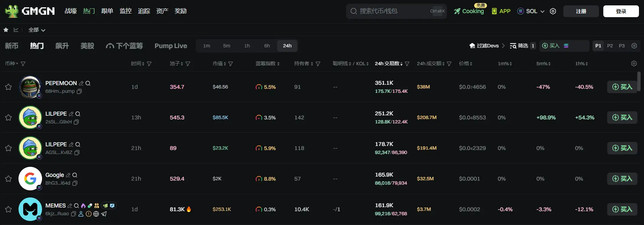This screenshot has width=644, height=225.
Task: Open table column settings gear icon
Action: tap(634, 64)
